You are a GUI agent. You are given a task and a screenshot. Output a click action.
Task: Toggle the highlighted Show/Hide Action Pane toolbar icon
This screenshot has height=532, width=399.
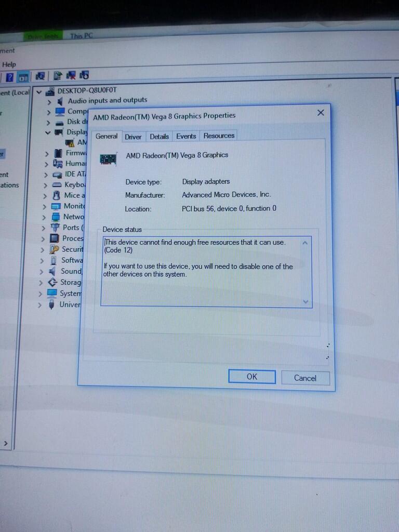click(x=23, y=77)
